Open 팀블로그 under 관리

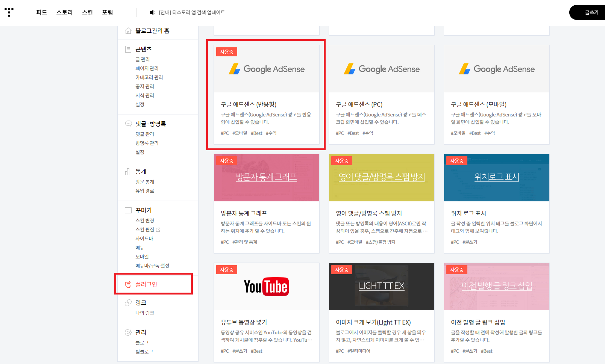144,352
